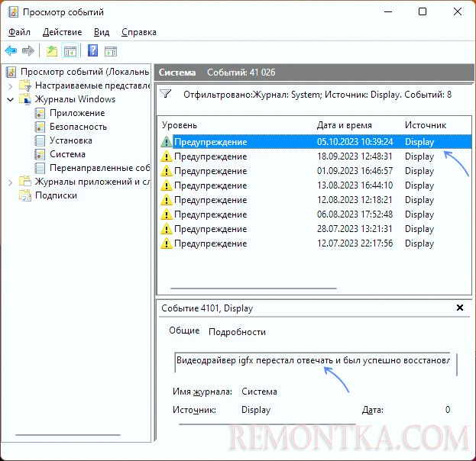The width and height of the screenshot is (476, 461).
Task: Click the up one level folder icon
Action: coord(52,50)
